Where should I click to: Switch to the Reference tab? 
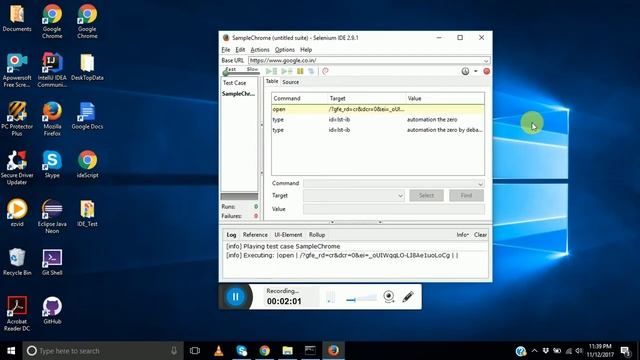pyautogui.click(x=255, y=235)
